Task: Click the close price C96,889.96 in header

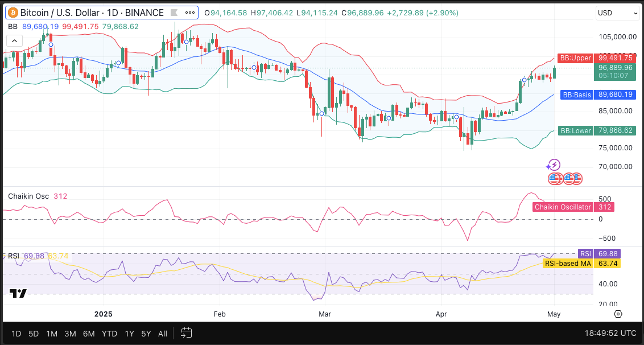Action: pyautogui.click(x=362, y=13)
